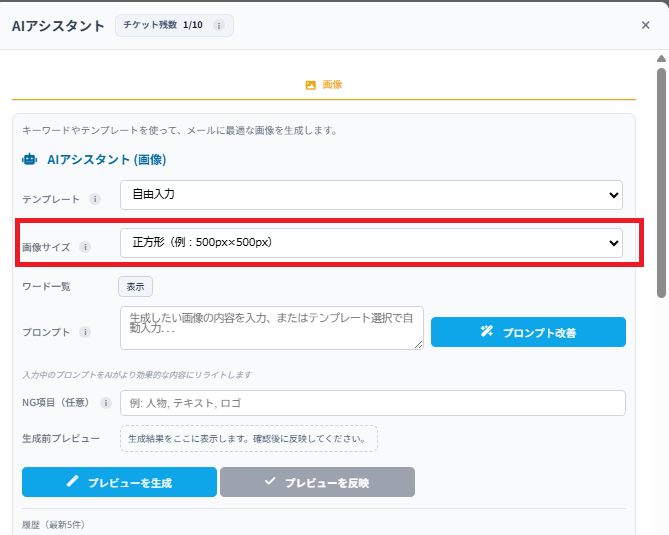The width and height of the screenshot is (669, 535).
Task: Open the テンプレート dropdown showing 自由入力
Action: [371, 195]
